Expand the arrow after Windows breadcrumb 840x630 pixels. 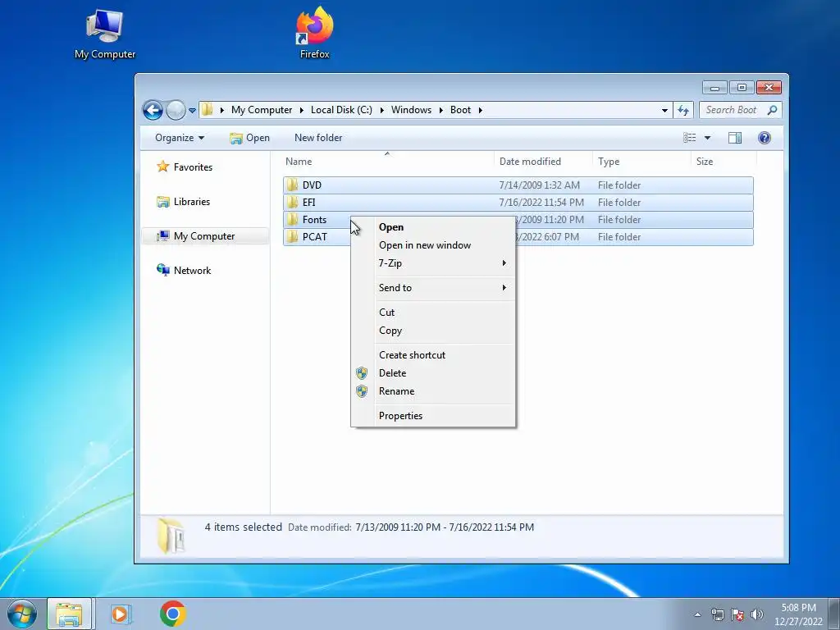pos(441,111)
